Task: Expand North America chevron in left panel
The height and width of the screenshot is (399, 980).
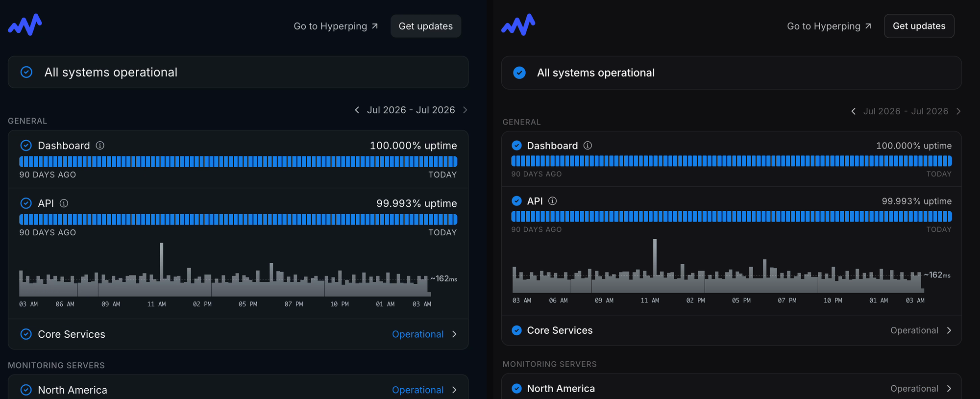Action: click(454, 390)
